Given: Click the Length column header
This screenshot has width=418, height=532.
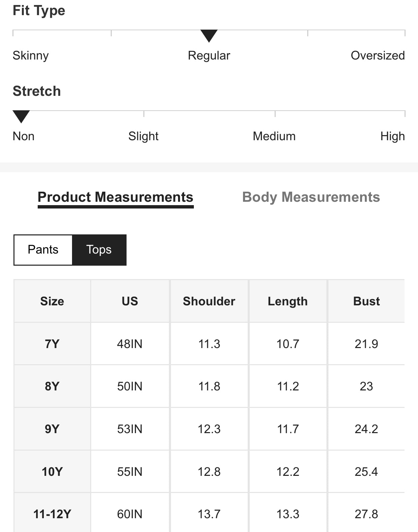Looking at the screenshot, I should [288, 301].
